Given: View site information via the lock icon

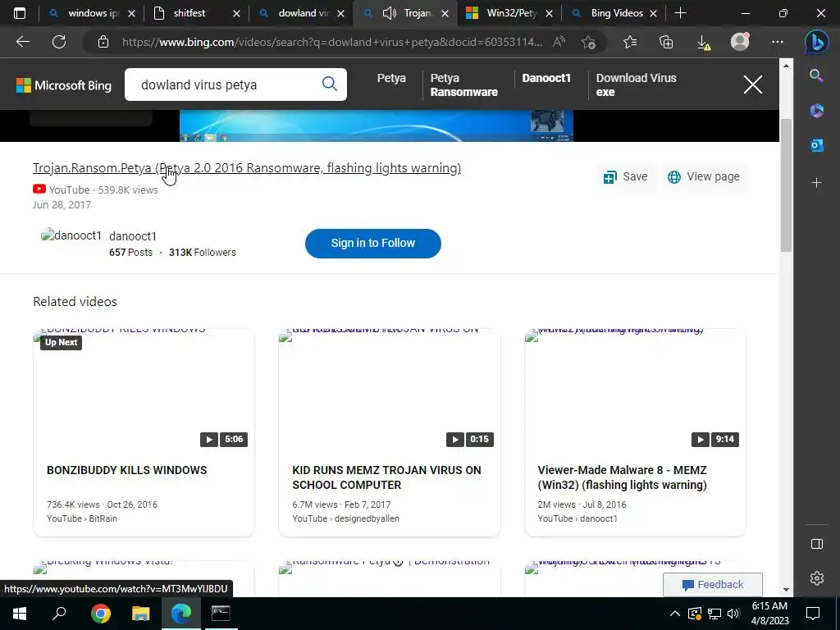Looking at the screenshot, I should pos(103,42).
